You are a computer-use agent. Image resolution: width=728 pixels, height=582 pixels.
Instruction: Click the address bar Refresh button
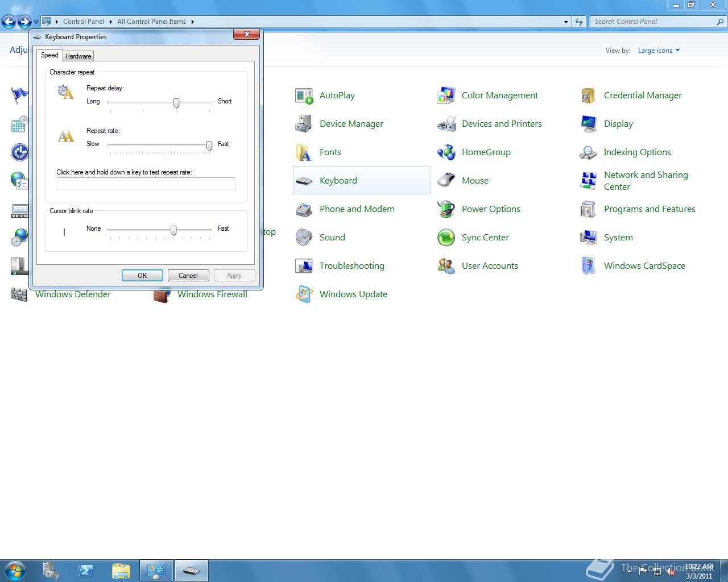click(579, 22)
